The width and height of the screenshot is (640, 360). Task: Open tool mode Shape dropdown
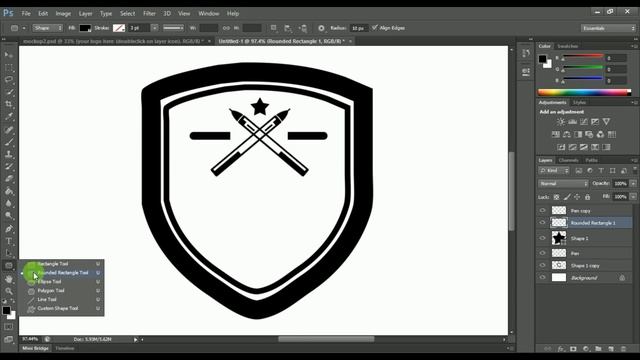point(48,28)
